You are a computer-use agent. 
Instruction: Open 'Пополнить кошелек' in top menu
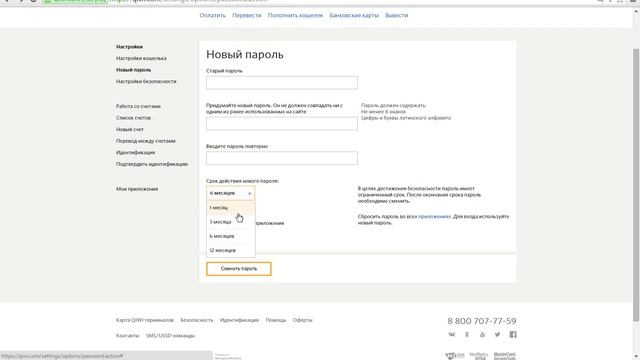click(x=296, y=15)
